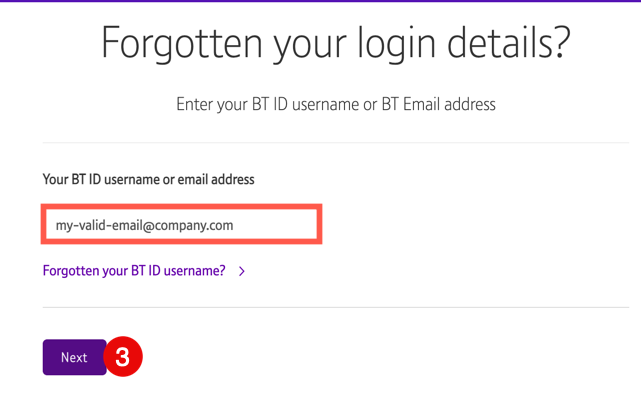The height and width of the screenshot is (406, 641).
Task: Click empty space inside field after email text
Action: [x=274, y=224]
